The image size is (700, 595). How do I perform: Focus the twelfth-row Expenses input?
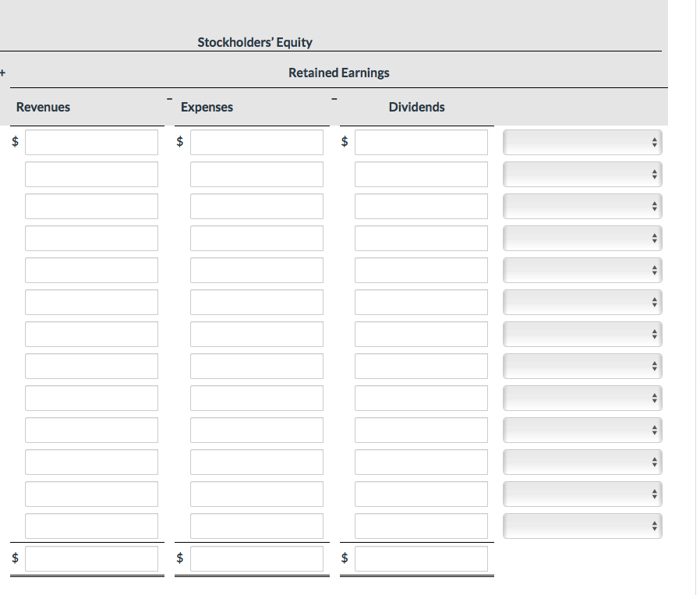tap(256, 494)
